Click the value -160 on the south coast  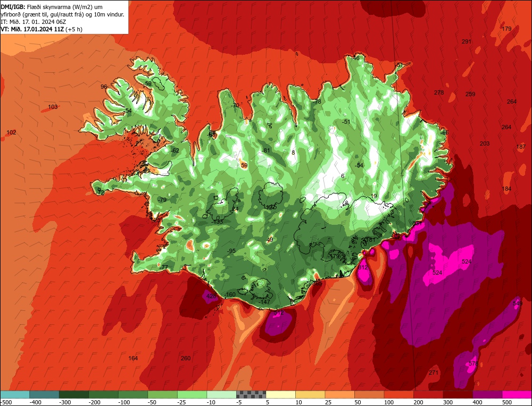[230, 294]
